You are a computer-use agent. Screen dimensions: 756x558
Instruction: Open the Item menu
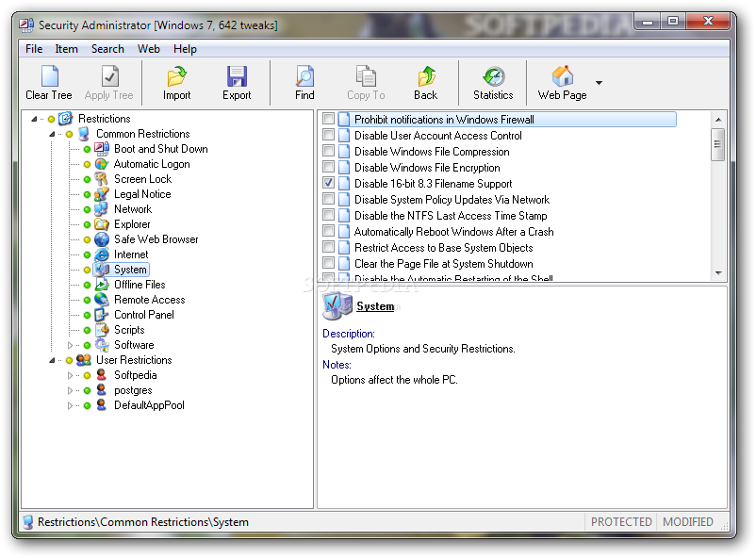pyautogui.click(x=66, y=49)
